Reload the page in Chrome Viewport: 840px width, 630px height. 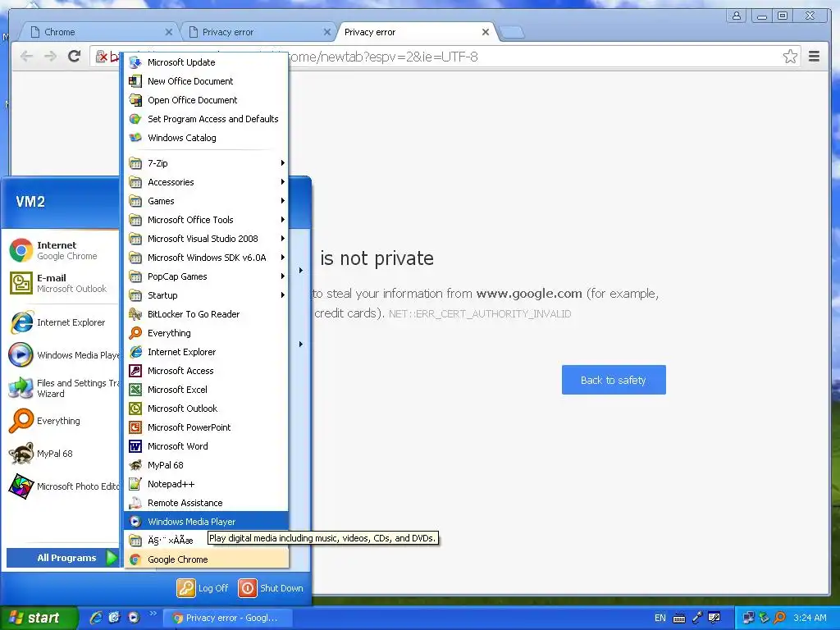75,57
